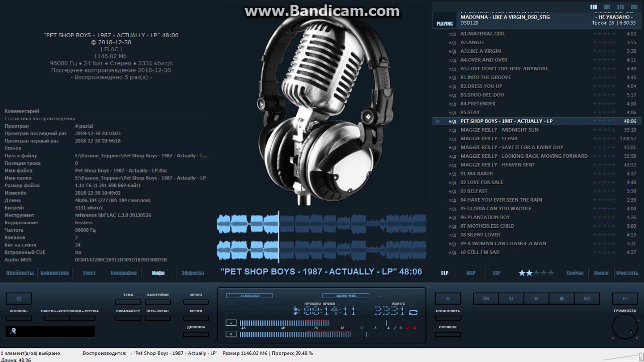
Task: Rate A1.MATERIAL GIRL using its stars
Action: [604, 34]
